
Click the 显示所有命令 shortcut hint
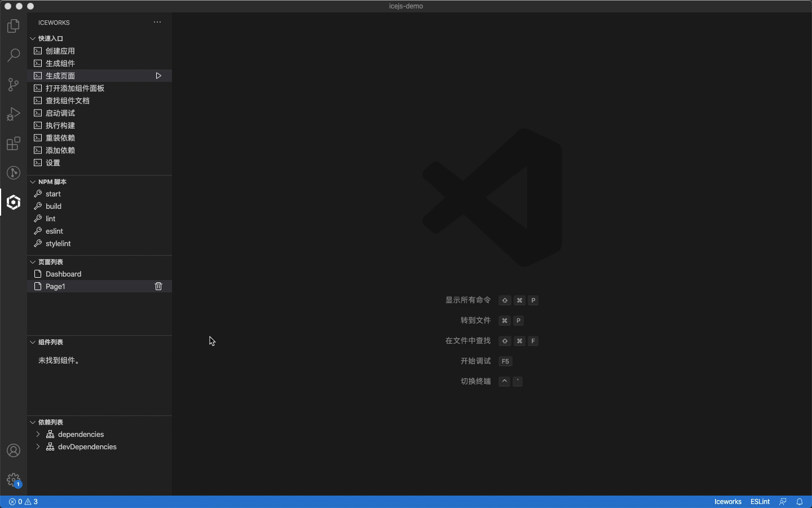[x=468, y=300]
